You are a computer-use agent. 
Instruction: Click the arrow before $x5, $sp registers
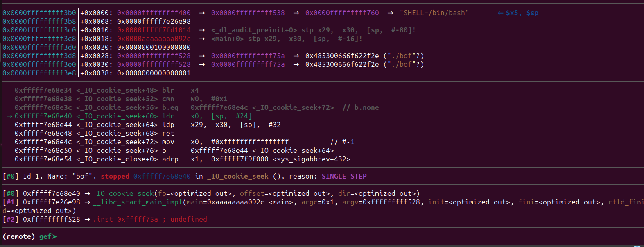coord(500,13)
